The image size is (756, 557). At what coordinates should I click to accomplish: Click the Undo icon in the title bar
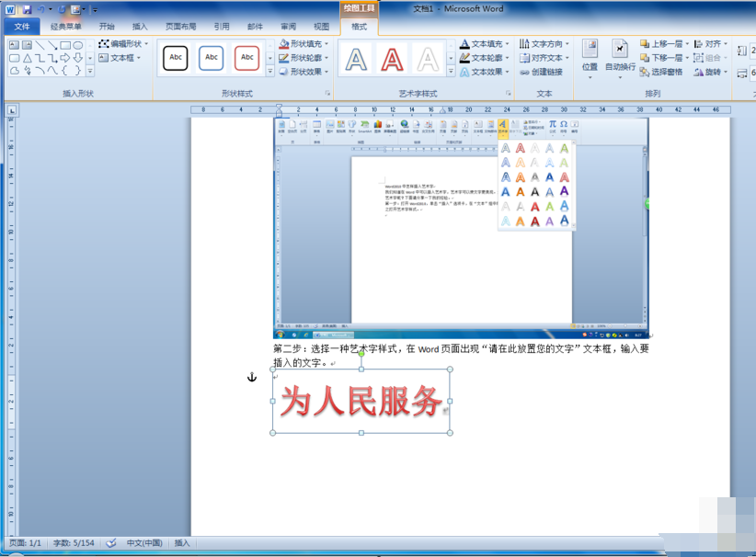41,9
